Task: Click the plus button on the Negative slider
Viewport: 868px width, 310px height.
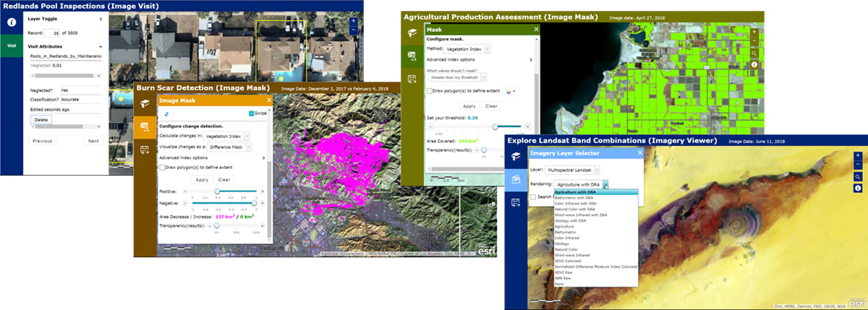Action: (x=263, y=204)
